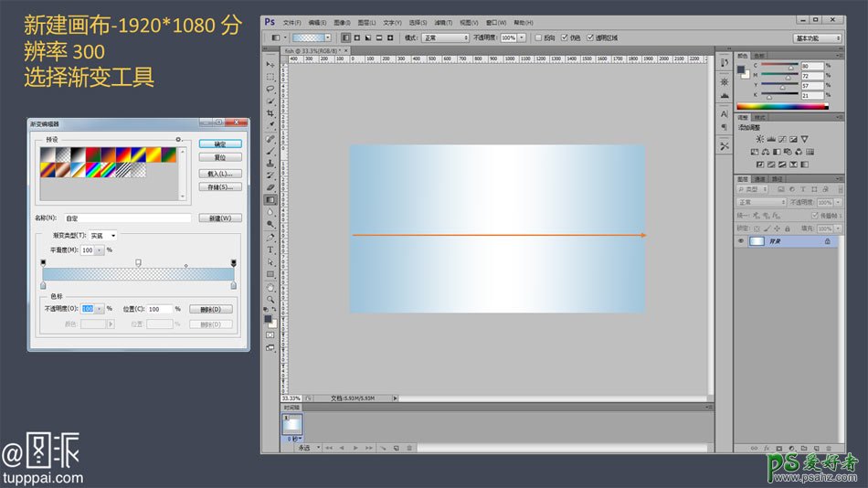Select the Horizontal Type tool
The width and height of the screenshot is (868, 488).
(x=270, y=249)
